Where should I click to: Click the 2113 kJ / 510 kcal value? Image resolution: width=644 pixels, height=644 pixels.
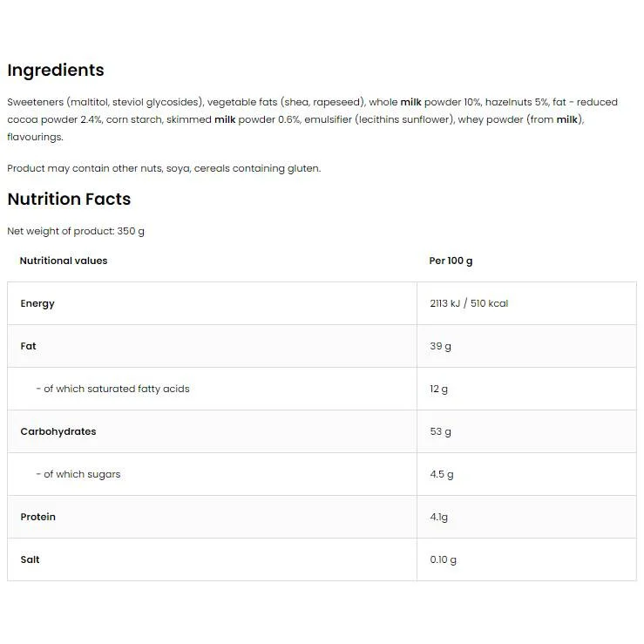point(469,303)
